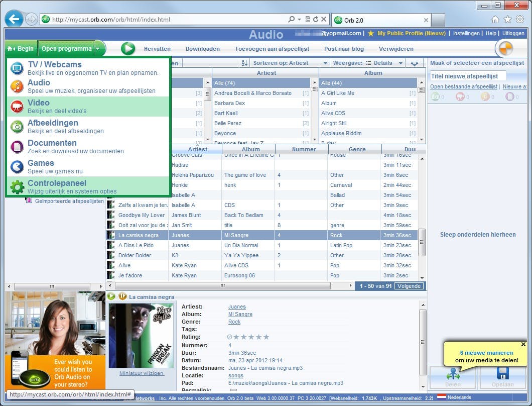Click the orange Orb logo icon

pyautogui.click(x=505, y=49)
